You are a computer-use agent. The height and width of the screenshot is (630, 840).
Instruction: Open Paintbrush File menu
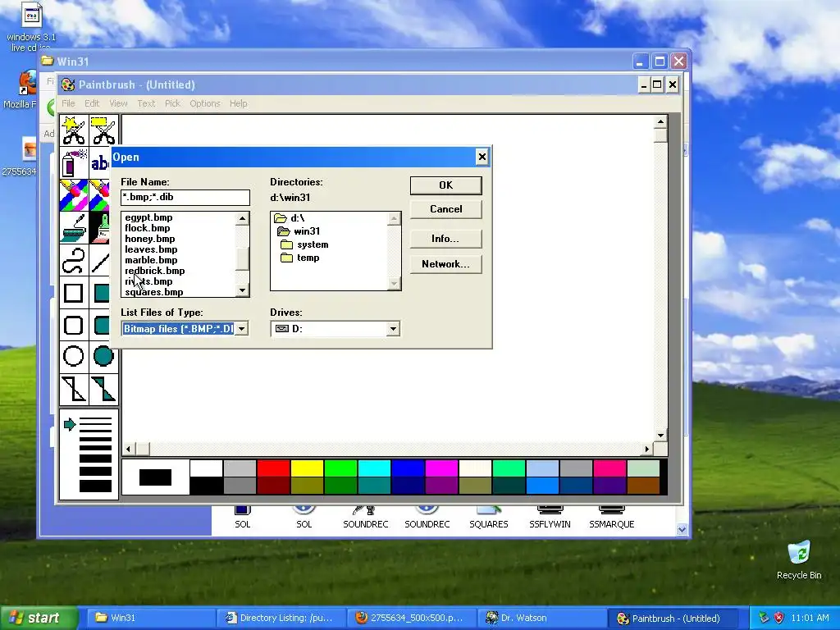coord(68,103)
